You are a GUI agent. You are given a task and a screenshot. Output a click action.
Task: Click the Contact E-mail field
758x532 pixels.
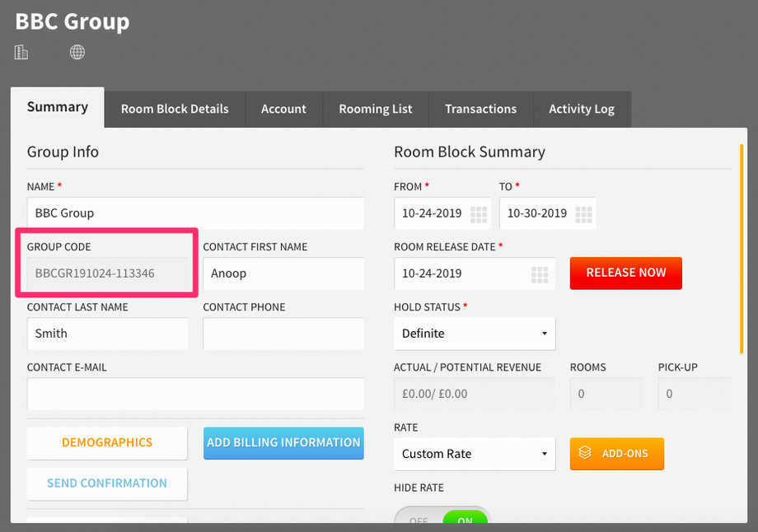195,394
